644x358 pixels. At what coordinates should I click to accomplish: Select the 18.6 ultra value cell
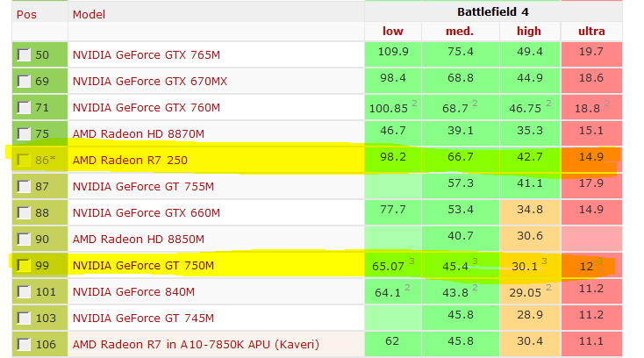[x=591, y=81]
